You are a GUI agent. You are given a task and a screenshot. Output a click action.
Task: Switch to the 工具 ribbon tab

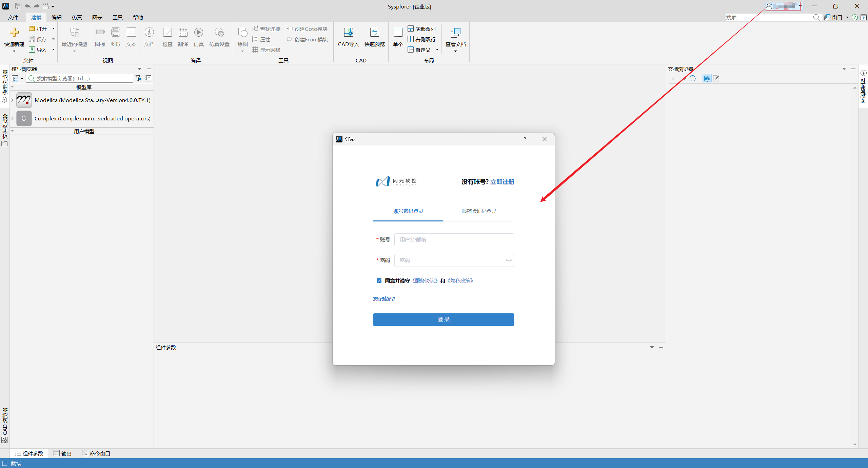click(x=118, y=17)
